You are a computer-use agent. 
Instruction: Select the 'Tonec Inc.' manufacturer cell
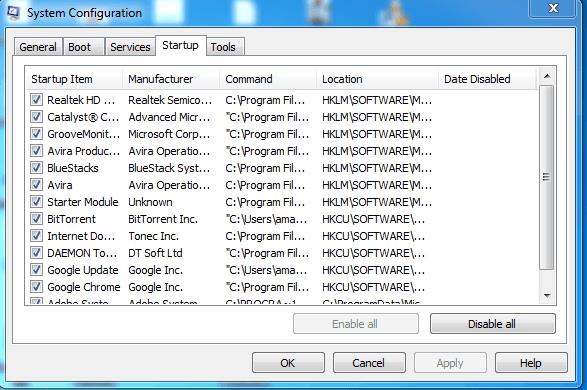[x=153, y=236]
